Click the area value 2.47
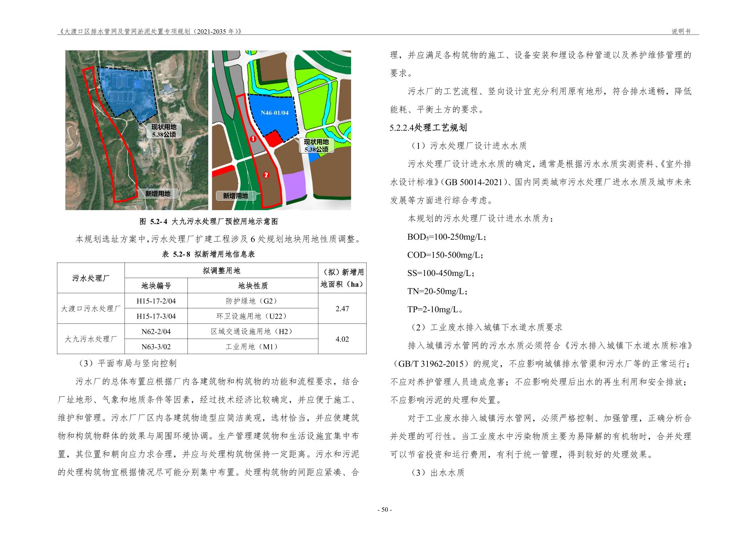This screenshot has height=535, width=756. pyautogui.click(x=342, y=308)
